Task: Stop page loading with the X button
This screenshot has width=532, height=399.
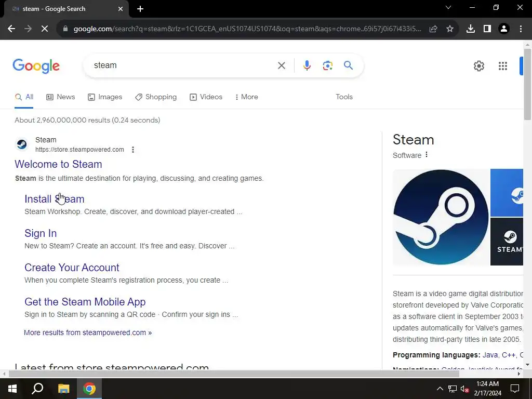Action: [x=45, y=29]
